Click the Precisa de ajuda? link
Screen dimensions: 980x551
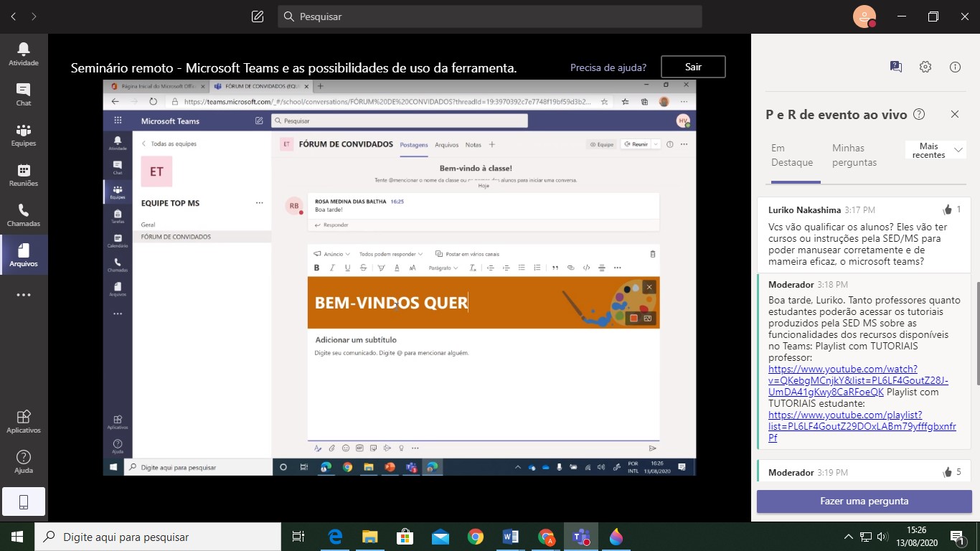[x=608, y=67]
